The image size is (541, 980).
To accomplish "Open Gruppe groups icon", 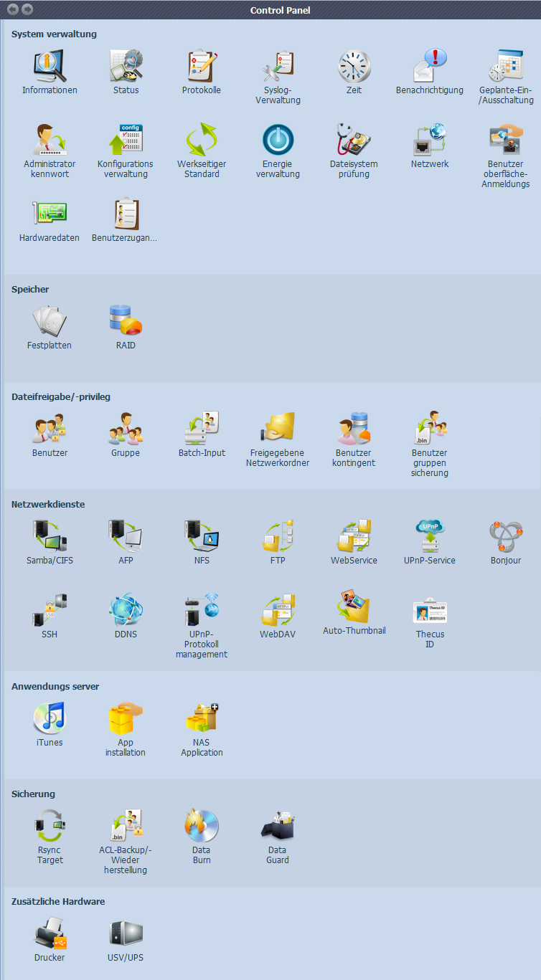I will [126, 429].
